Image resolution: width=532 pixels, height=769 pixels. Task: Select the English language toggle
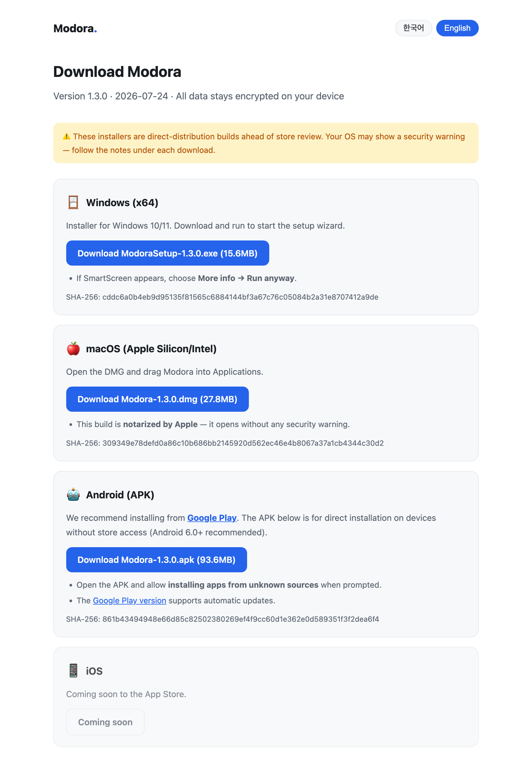pos(457,28)
